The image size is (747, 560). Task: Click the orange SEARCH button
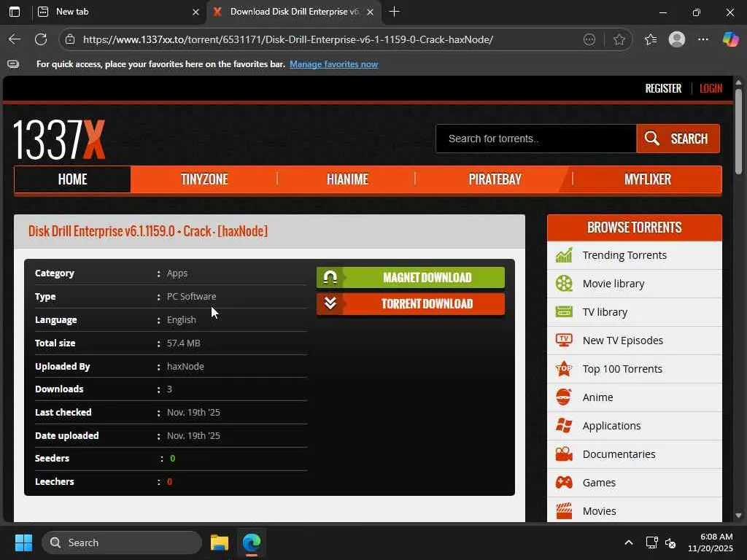click(x=678, y=139)
